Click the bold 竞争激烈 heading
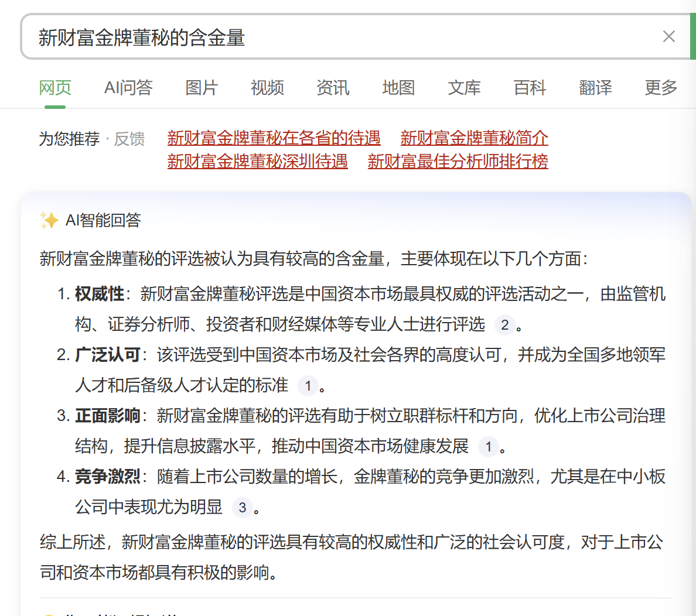Screen dimensions: 696x616 pyautogui.click(x=108, y=477)
